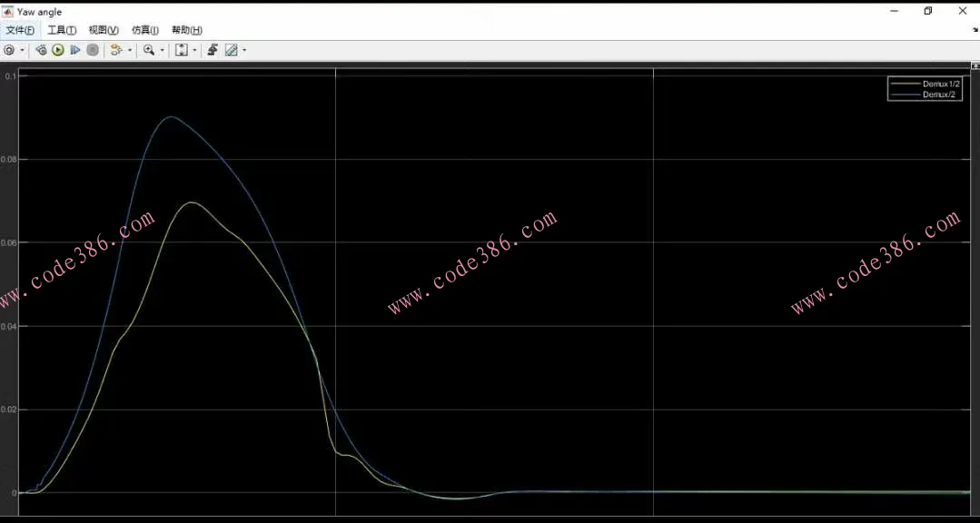Expand the Measurements dropdown arrow
Image resolution: width=980 pixels, height=523 pixels.
click(243, 50)
